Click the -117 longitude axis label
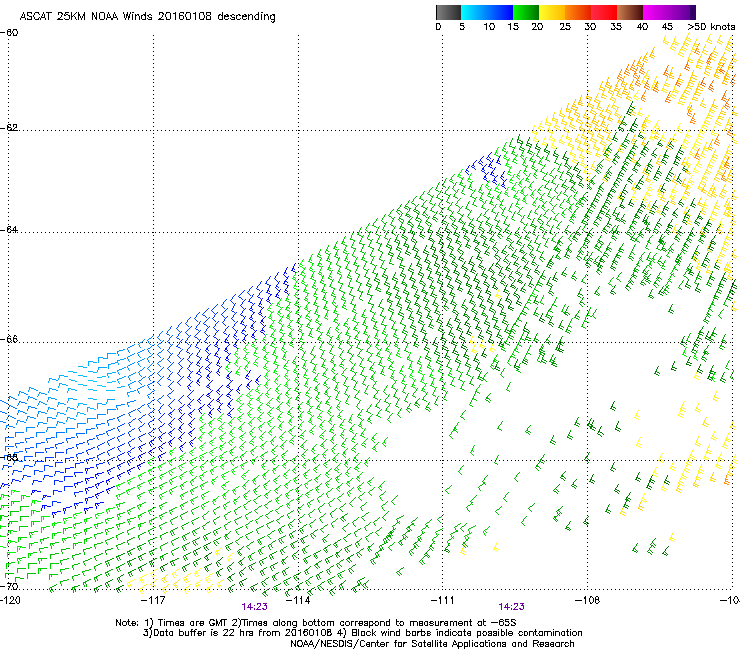The image size is (740, 650). [x=154, y=600]
